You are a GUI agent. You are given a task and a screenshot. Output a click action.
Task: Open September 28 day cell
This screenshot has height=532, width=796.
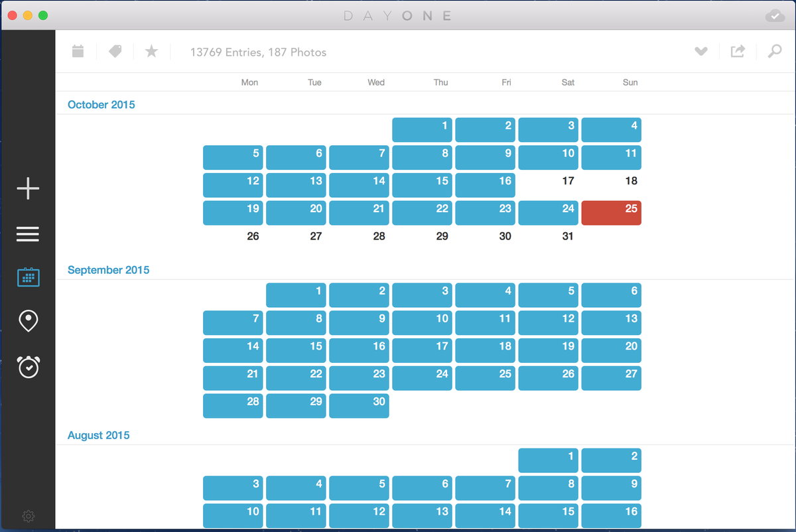click(x=233, y=406)
